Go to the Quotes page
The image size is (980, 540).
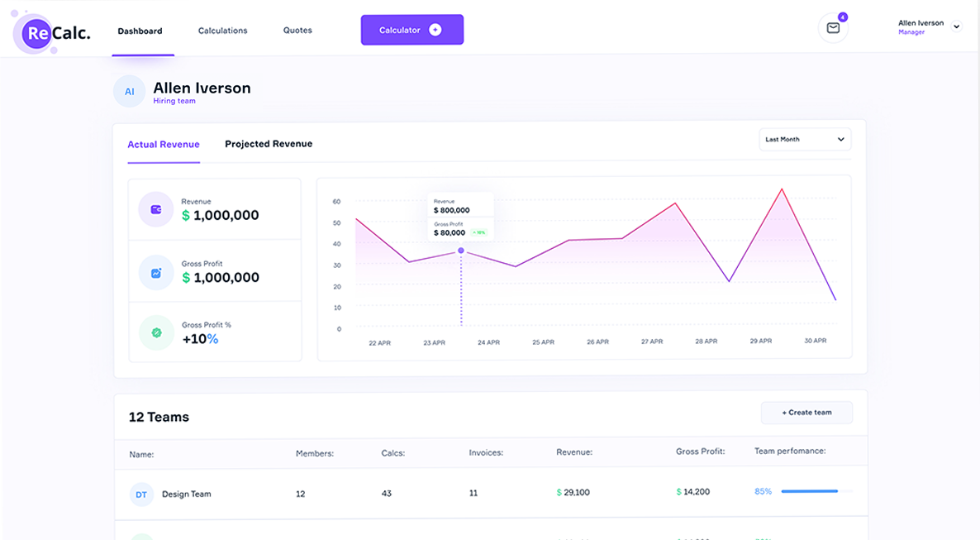pyautogui.click(x=297, y=31)
